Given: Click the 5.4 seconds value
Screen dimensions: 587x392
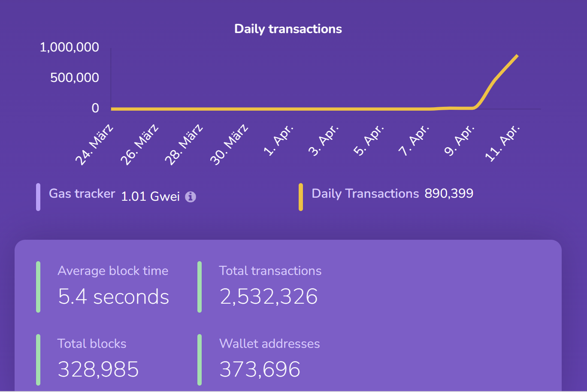Looking at the screenshot, I should coord(114,297).
